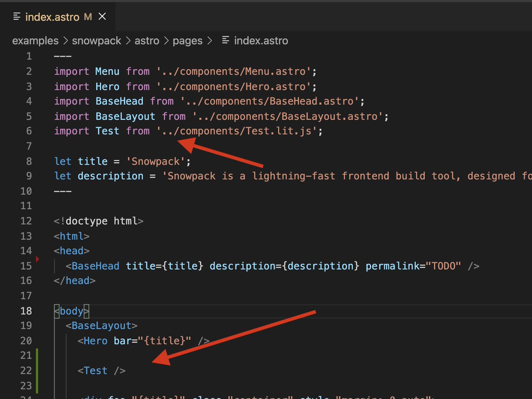This screenshot has width=532, height=399.
Task: Click the green change indicator beside line 22
Action: coord(36,370)
